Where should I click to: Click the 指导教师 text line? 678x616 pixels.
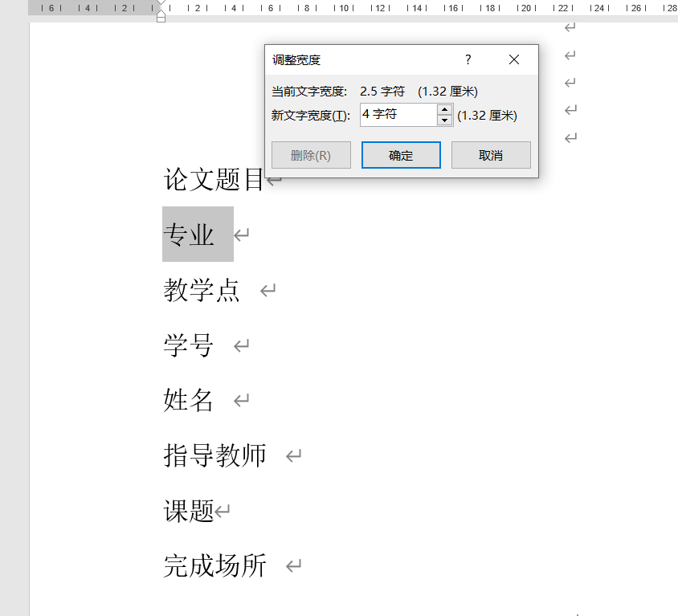[215, 455]
